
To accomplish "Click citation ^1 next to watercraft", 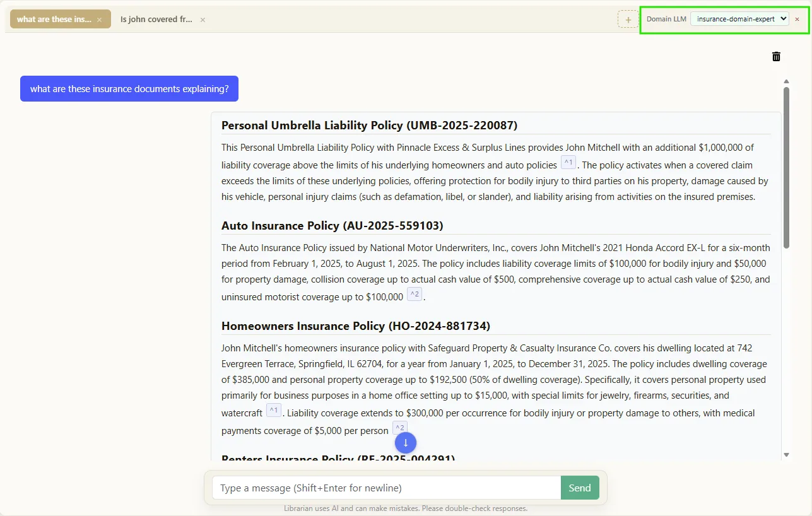I will click(x=274, y=409).
